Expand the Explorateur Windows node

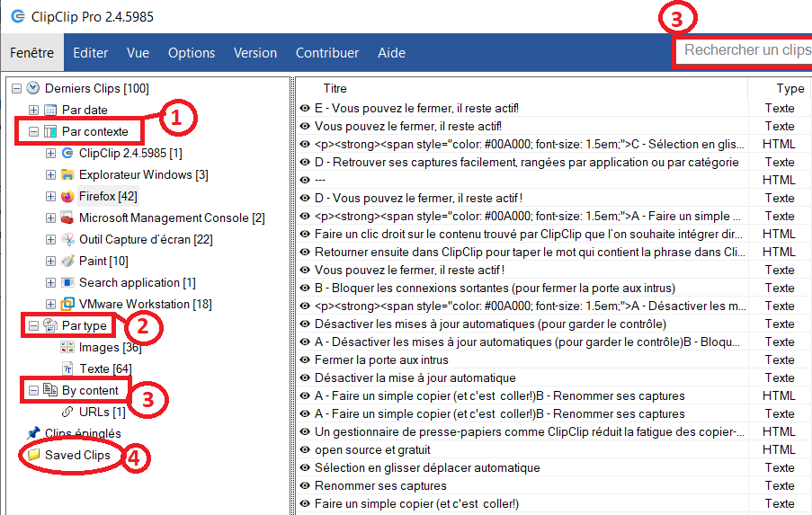click(50, 174)
